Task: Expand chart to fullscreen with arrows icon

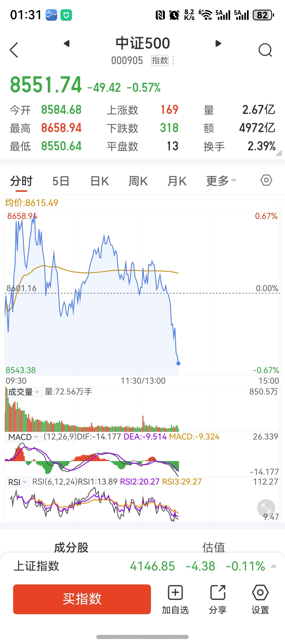Action: click(266, 508)
